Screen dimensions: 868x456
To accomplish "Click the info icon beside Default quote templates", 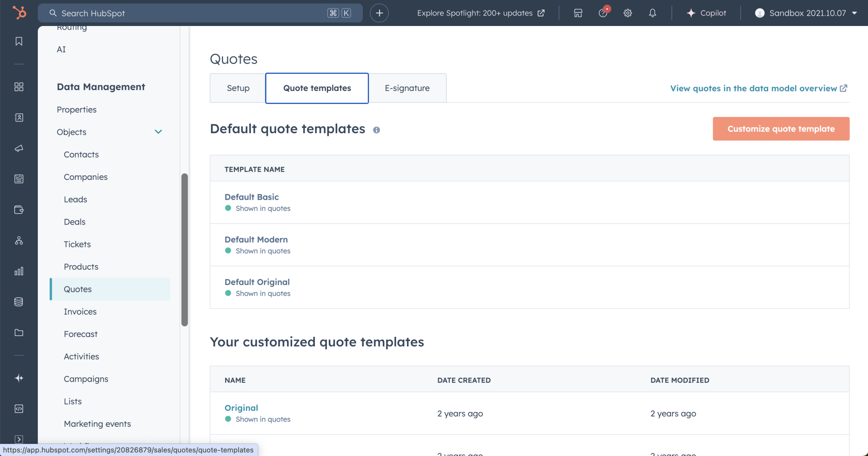I will 376,130.
